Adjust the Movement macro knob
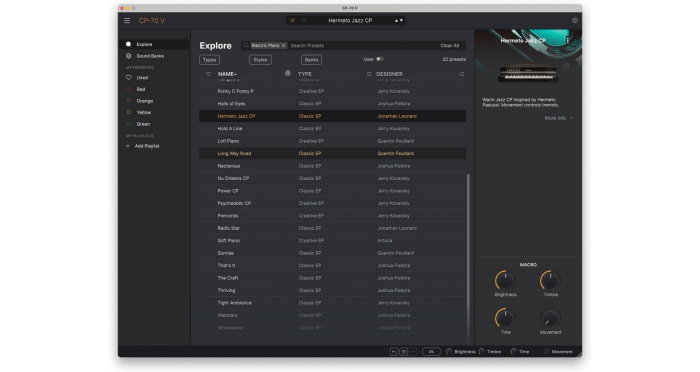Screen dimensions: 700x372 [550, 318]
